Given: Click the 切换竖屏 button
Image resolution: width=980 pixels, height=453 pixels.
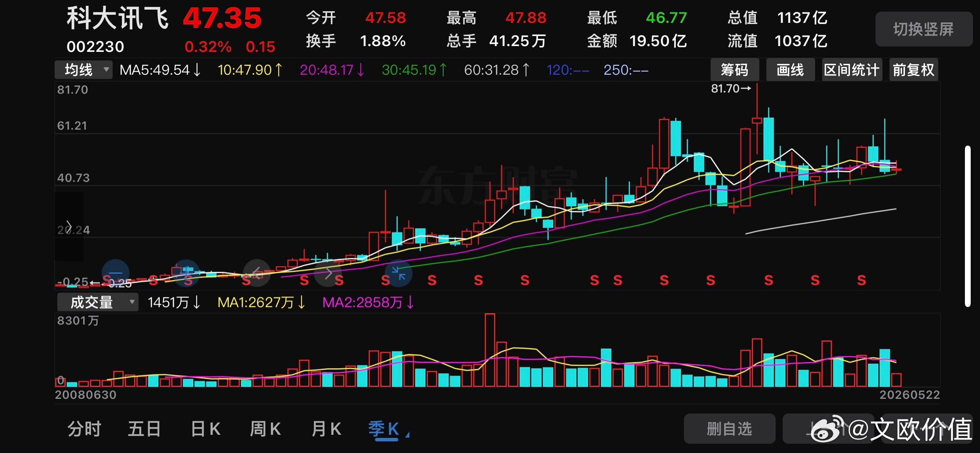Looking at the screenshot, I should [923, 29].
